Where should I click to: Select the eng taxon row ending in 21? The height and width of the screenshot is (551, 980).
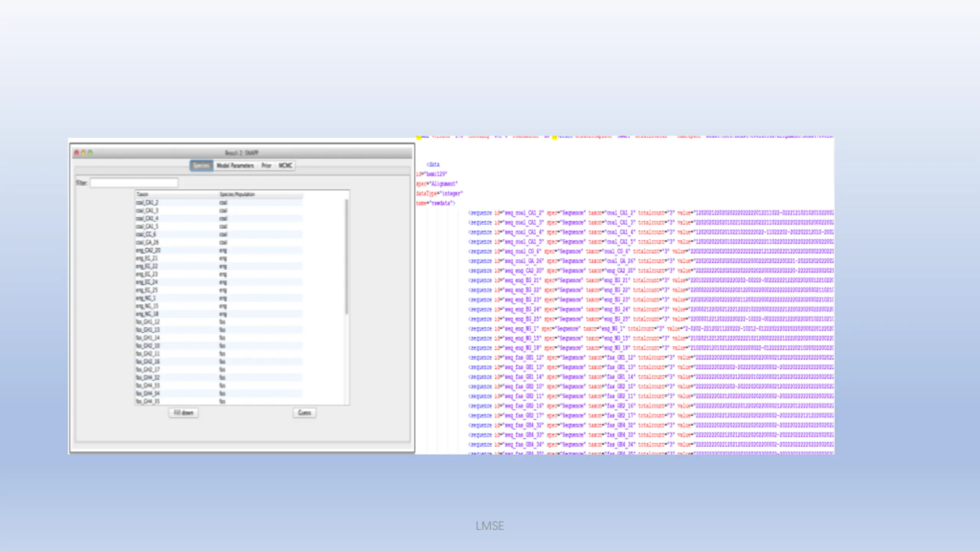pyautogui.click(x=219, y=258)
